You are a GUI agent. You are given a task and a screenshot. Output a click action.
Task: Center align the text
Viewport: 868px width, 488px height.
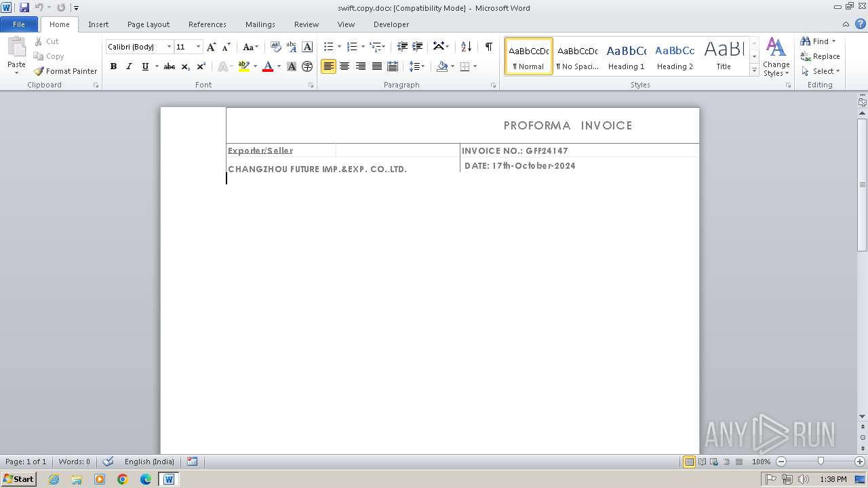344,66
